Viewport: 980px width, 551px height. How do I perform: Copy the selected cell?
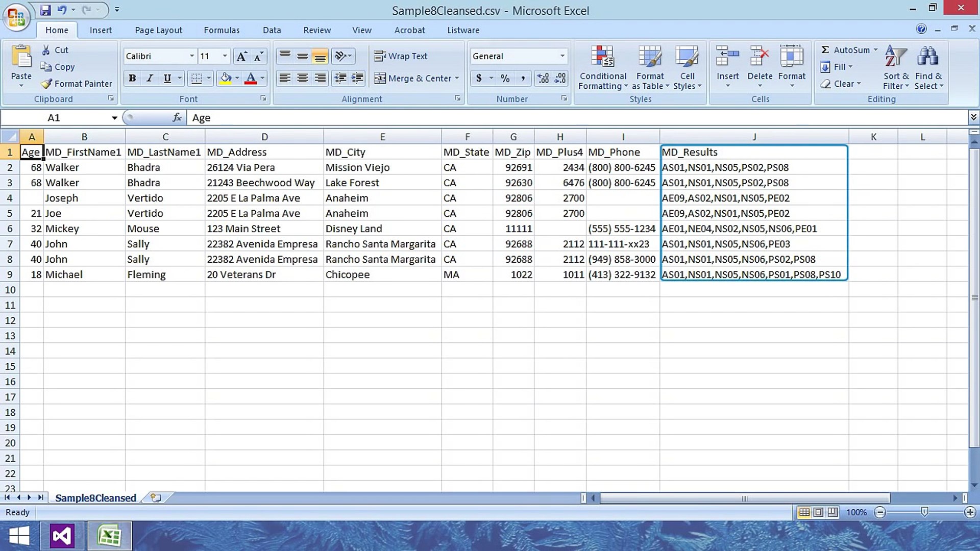(x=58, y=67)
